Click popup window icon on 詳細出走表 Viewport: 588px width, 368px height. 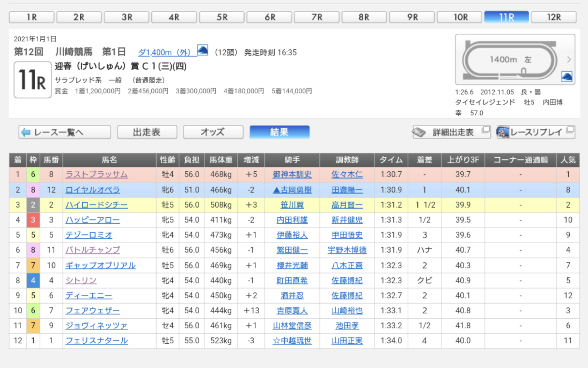tap(485, 129)
